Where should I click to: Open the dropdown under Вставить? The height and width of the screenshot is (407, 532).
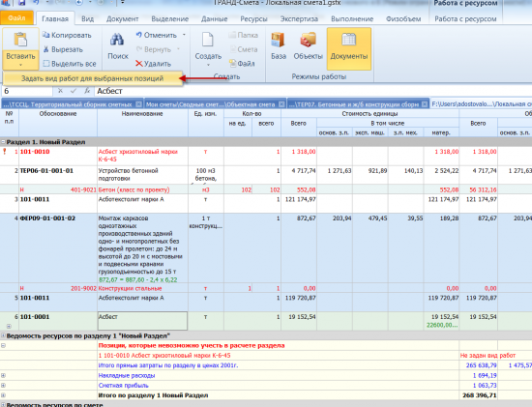[x=20, y=65]
